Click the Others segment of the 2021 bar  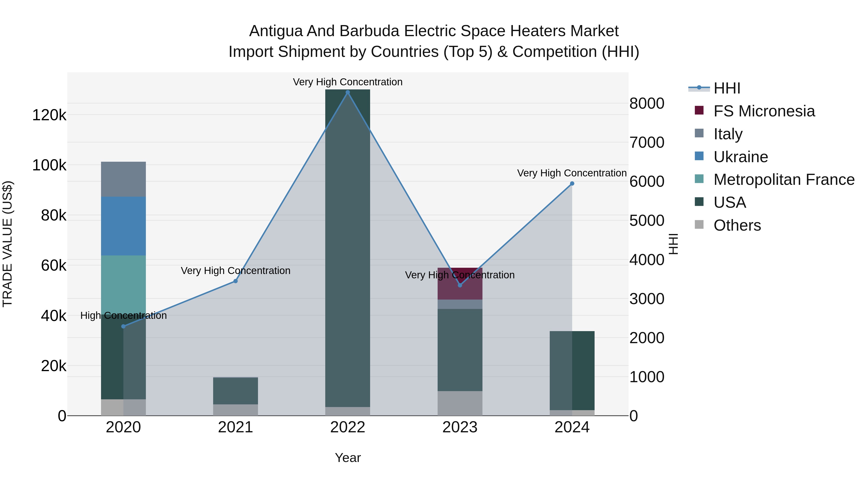[x=236, y=410]
